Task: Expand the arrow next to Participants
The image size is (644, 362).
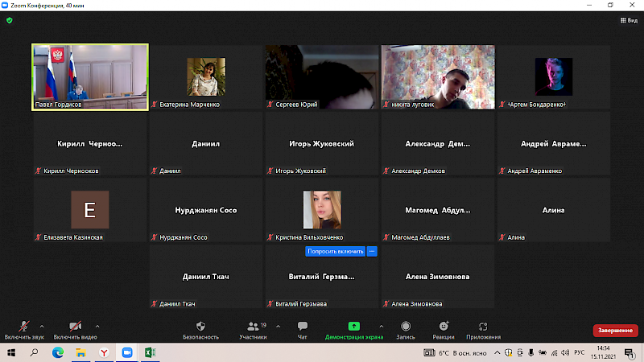Action: [x=279, y=326]
